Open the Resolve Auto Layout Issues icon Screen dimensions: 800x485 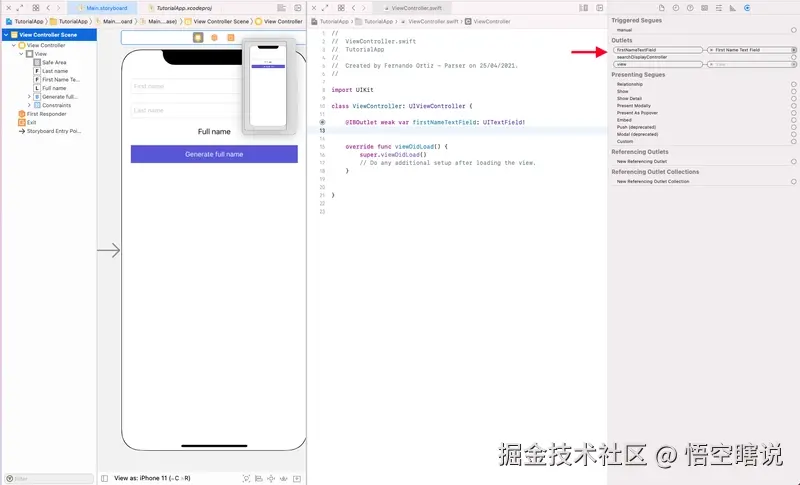tap(284, 478)
